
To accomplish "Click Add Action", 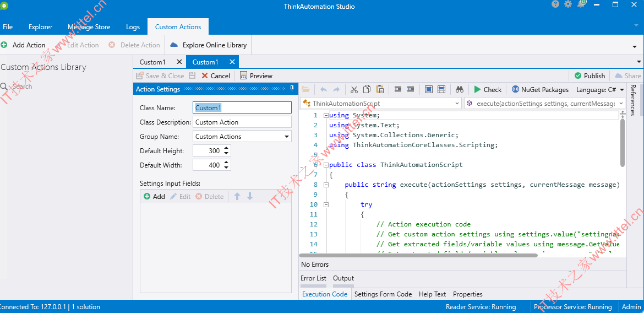I will coord(23,45).
